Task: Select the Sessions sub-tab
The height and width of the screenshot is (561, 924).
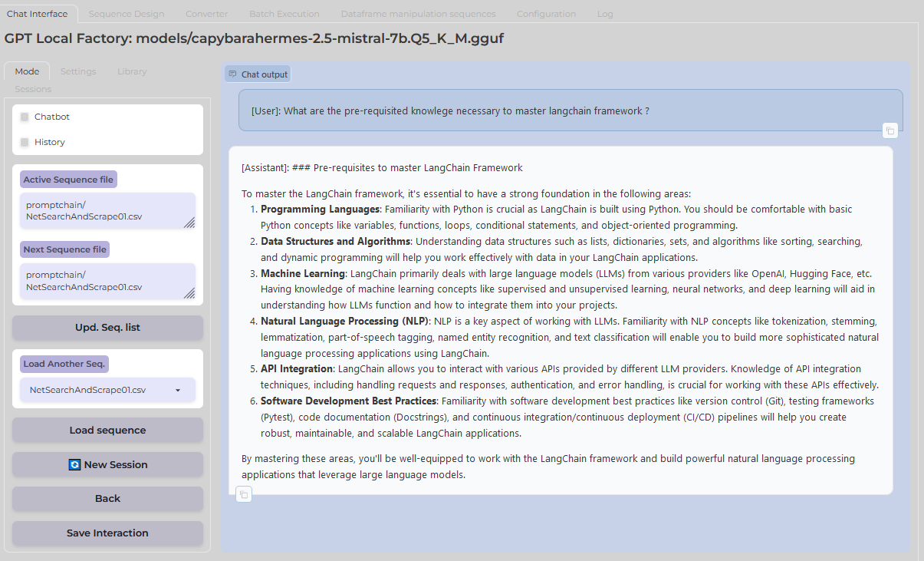Action: [33, 89]
